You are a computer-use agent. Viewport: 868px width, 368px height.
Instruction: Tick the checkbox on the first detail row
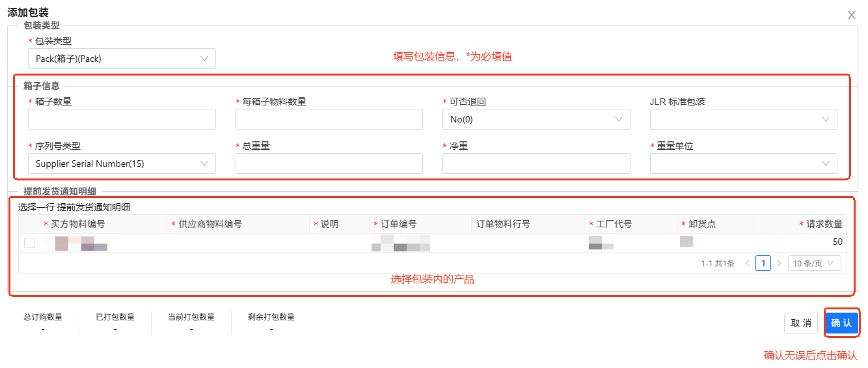click(x=29, y=243)
